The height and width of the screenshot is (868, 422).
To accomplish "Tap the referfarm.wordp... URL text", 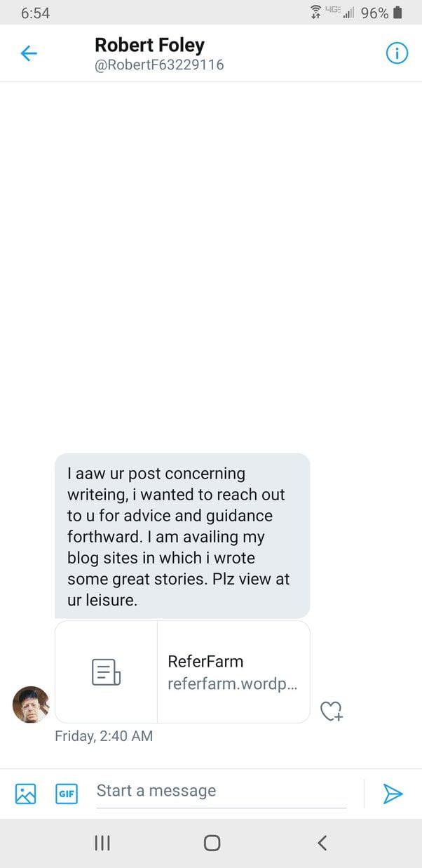I will 232,683.
